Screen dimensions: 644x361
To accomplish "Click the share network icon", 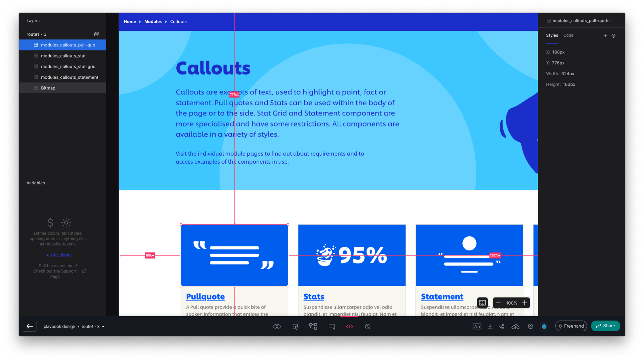I will 502,327.
